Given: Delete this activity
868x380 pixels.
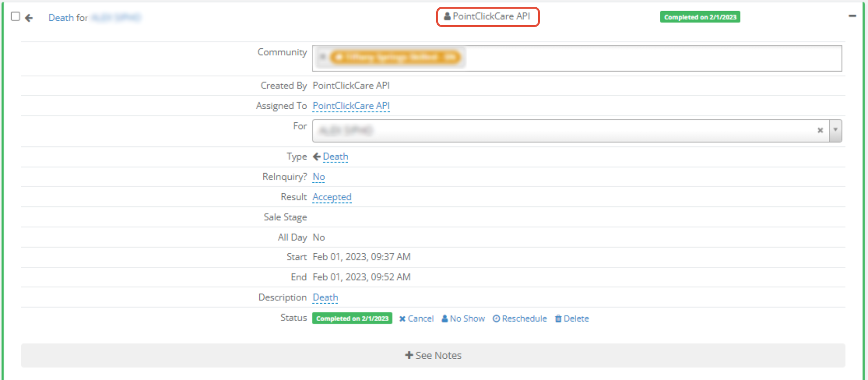Looking at the screenshot, I should point(572,319).
